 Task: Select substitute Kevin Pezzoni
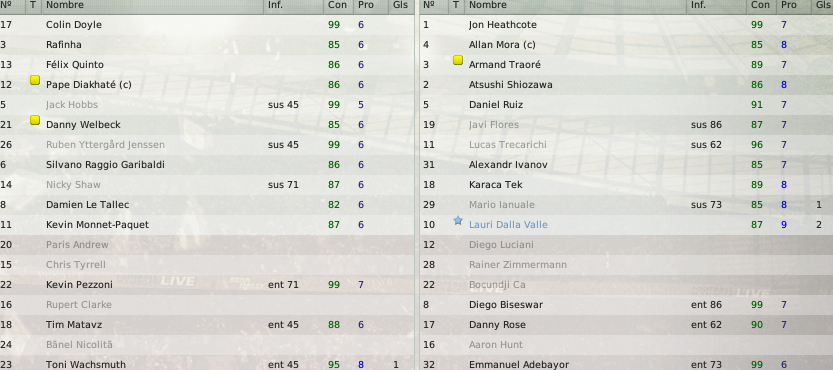(x=207, y=285)
